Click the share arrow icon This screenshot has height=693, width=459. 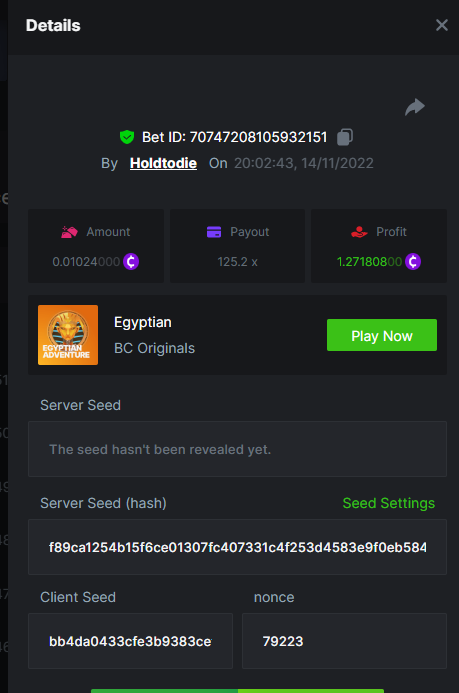click(415, 107)
